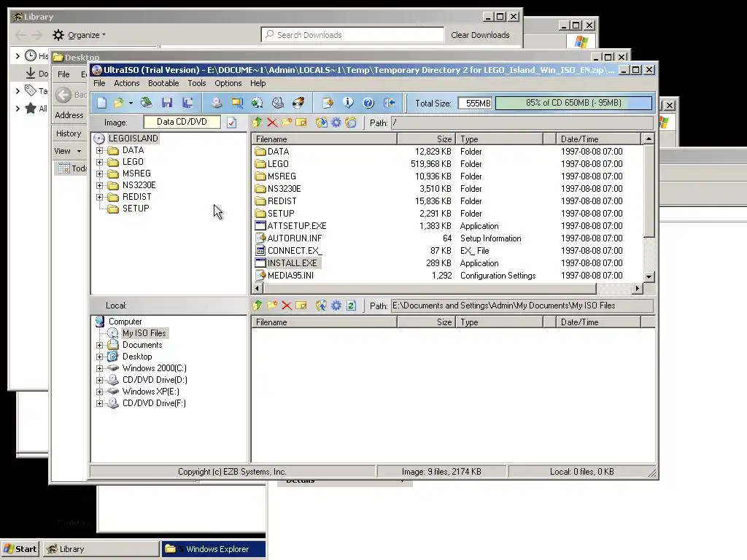Click local-pane blue gear Properties icon
The image size is (747, 560).
coord(336,306)
